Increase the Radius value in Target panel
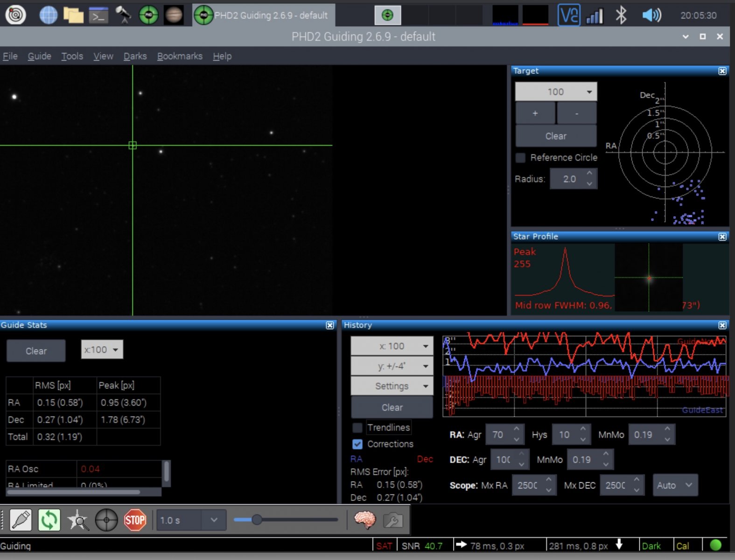The width and height of the screenshot is (735, 560). click(x=590, y=174)
